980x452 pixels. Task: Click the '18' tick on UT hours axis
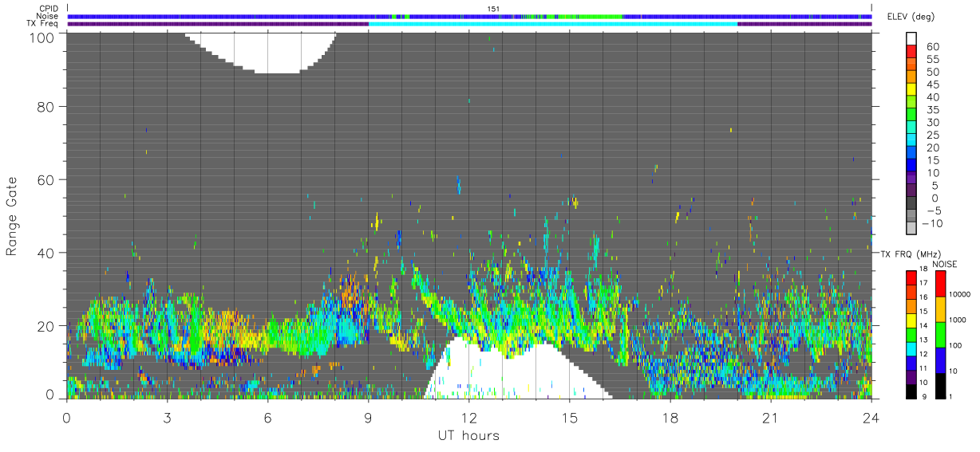click(670, 419)
